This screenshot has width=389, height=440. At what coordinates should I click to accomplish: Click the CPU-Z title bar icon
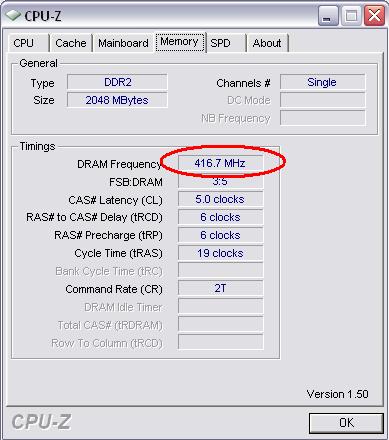click(x=13, y=15)
